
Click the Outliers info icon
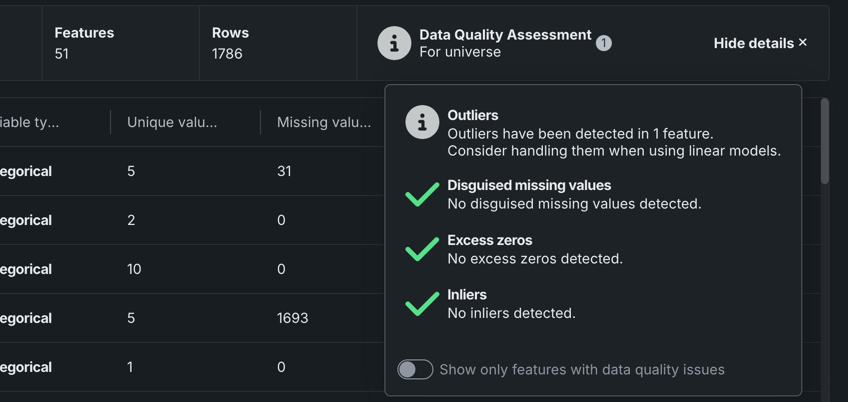pos(422,123)
